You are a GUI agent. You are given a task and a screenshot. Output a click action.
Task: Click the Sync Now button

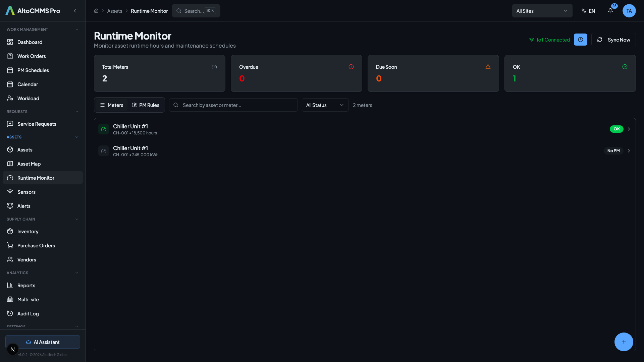[613, 40]
